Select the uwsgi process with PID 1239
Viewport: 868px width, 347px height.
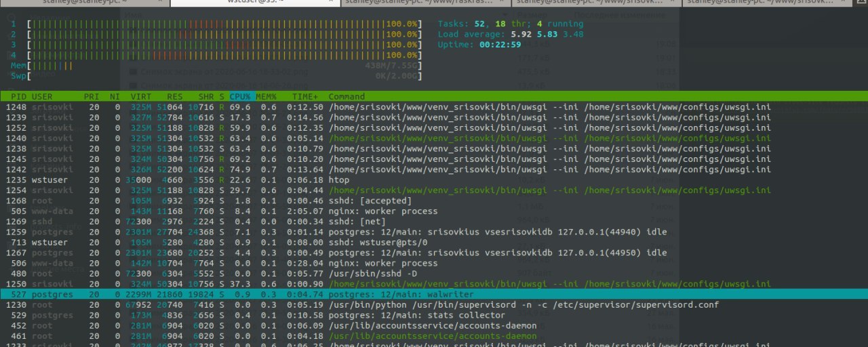(x=434, y=117)
